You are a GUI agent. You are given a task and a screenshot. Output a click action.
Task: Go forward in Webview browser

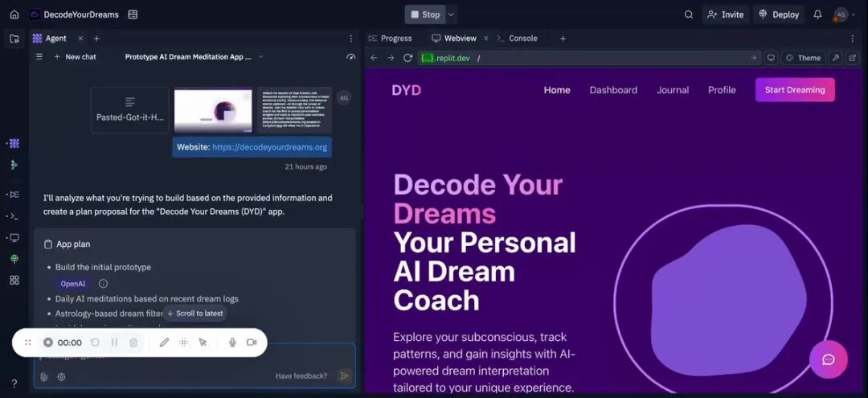391,58
